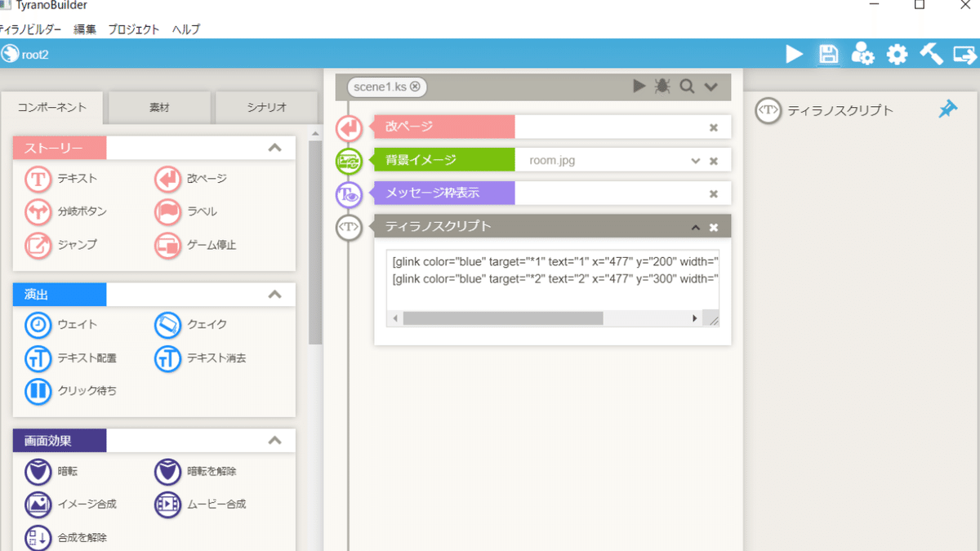Run the game preview from top toolbar

click(794, 55)
